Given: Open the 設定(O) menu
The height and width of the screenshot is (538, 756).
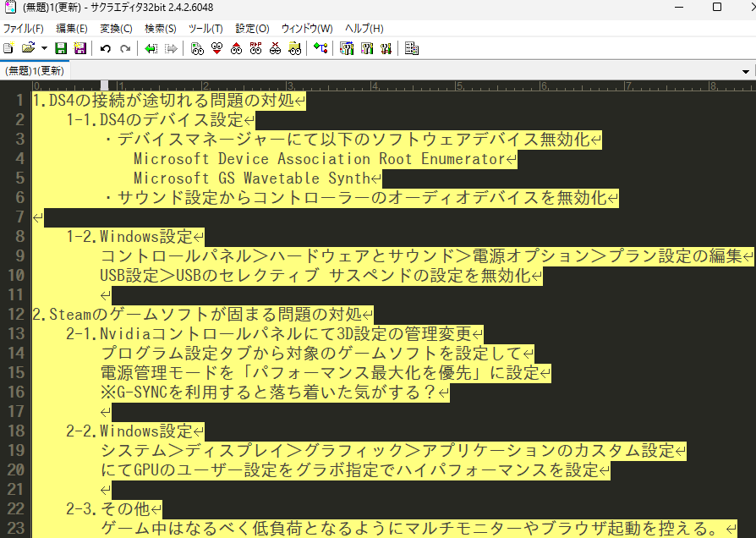Looking at the screenshot, I should [252, 29].
